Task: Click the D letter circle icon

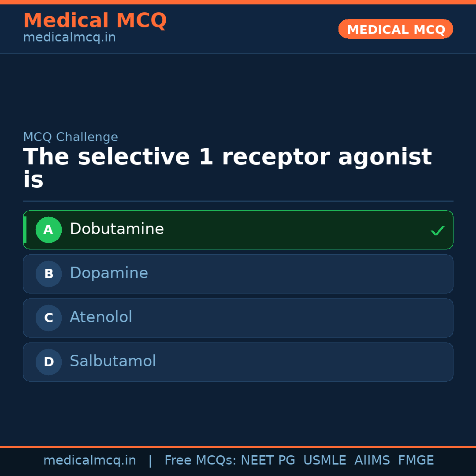Action: 48,362
